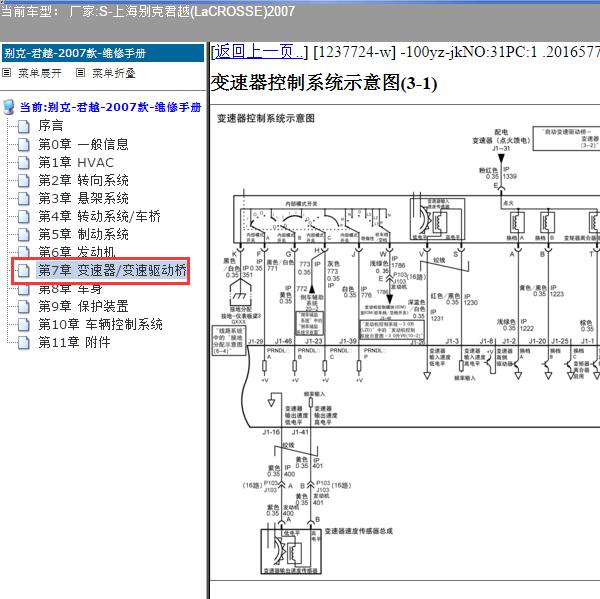Image resolution: width=600 pixels, height=599 pixels.
Task: Click the 变速器速度传感器总成 label in diagram
Action: [359, 531]
